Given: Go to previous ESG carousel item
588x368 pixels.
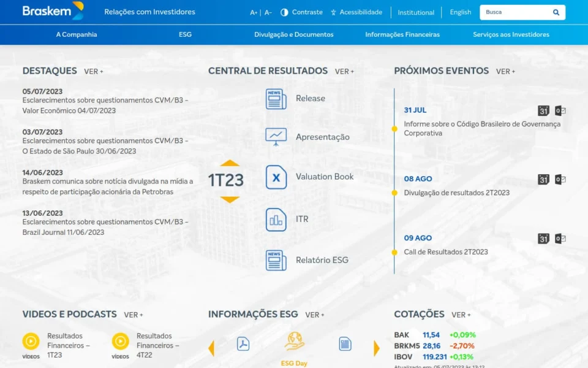Looking at the screenshot, I should coord(211,348).
